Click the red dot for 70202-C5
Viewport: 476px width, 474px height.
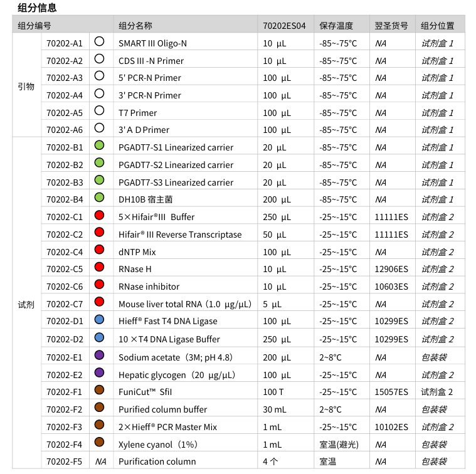tap(99, 267)
